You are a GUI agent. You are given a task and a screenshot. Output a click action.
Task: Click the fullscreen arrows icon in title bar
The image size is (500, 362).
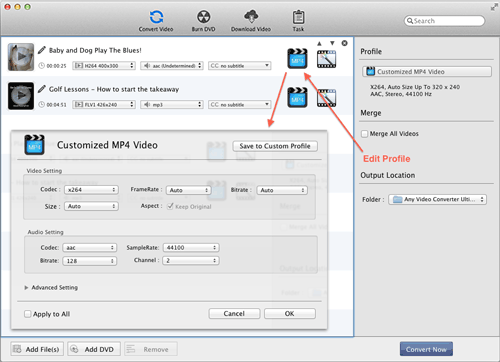click(x=494, y=7)
